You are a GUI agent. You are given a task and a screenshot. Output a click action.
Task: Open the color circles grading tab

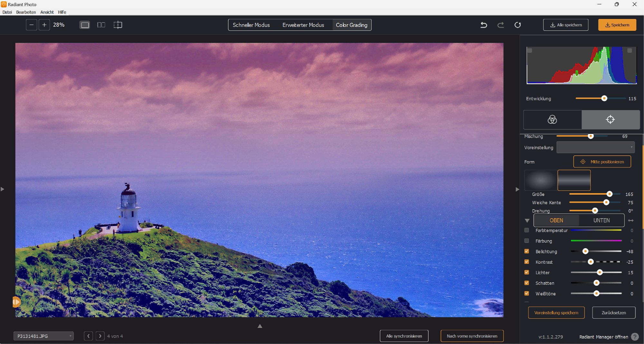(x=553, y=119)
